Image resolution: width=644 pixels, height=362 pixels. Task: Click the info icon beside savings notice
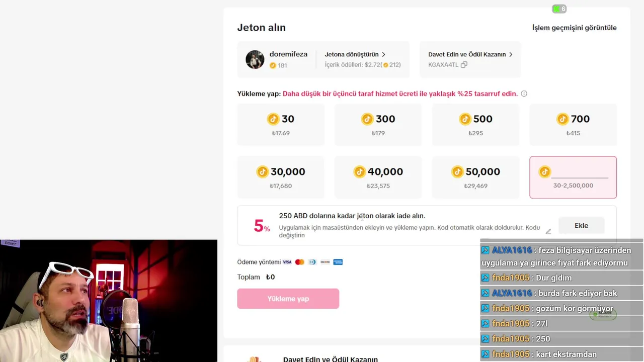(524, 94)
